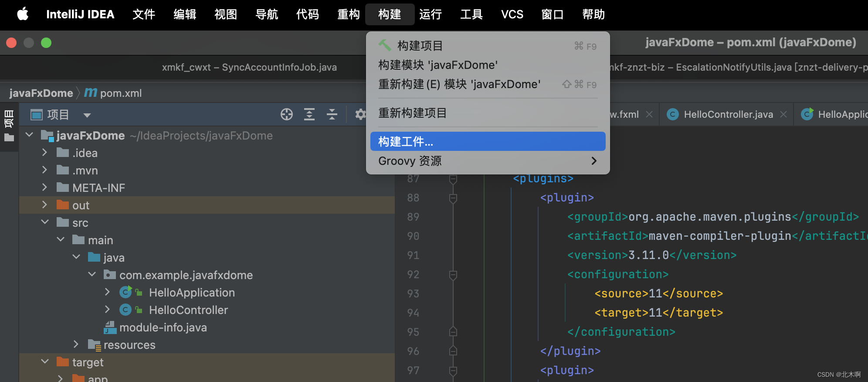This screenshot has width=868, height=382.
Task: Collapse the com.example.javafxdome package
Action: [92, 274]
